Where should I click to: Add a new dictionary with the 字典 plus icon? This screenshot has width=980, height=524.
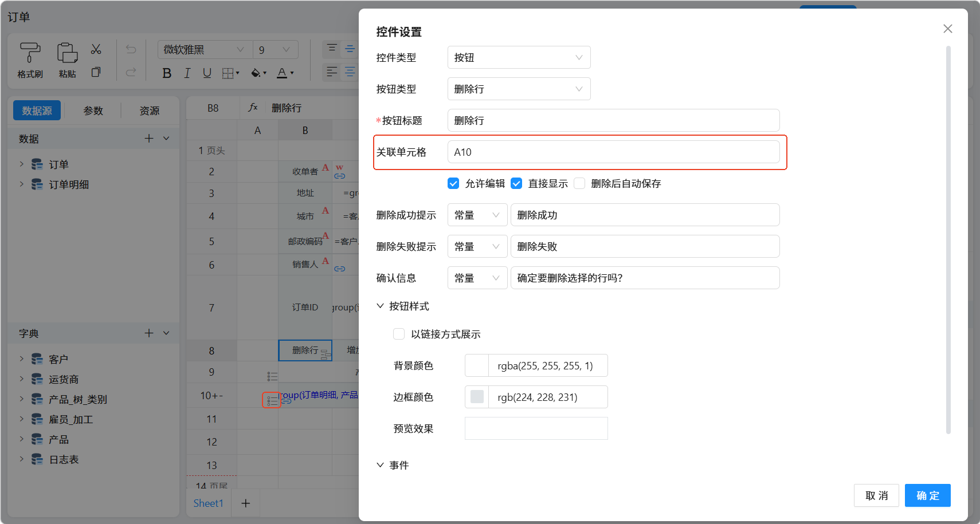[149, 333]
